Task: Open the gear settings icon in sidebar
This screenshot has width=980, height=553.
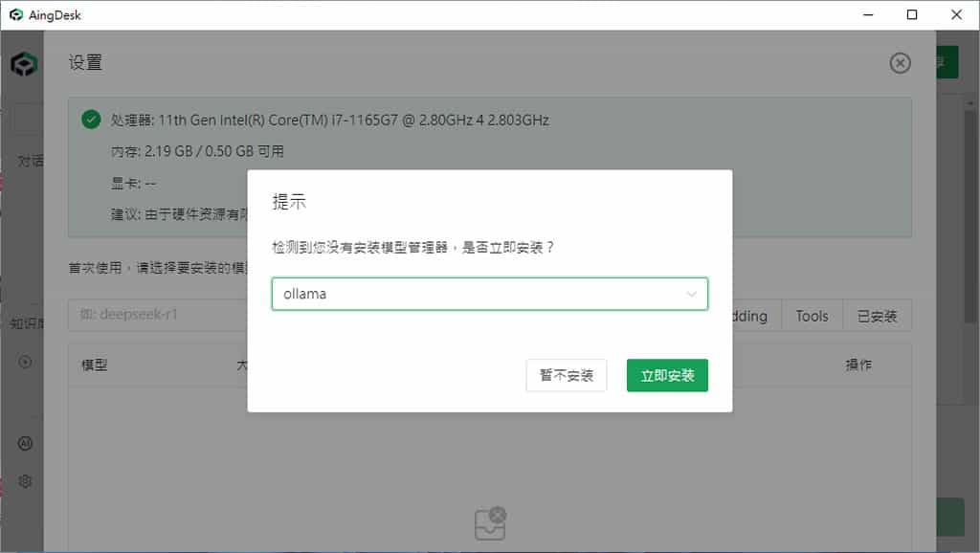Action: click(x=25, y=481)
